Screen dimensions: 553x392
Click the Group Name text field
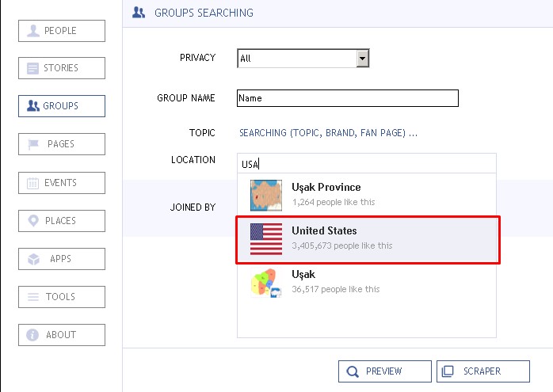click(348, 98)
